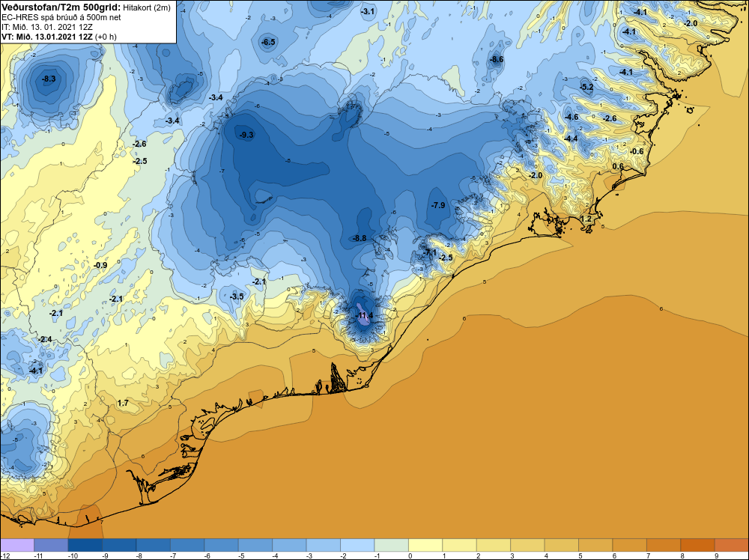749x560 pixels.
Task: Click the 1.7 temperature label
Action: coord(123,403)
